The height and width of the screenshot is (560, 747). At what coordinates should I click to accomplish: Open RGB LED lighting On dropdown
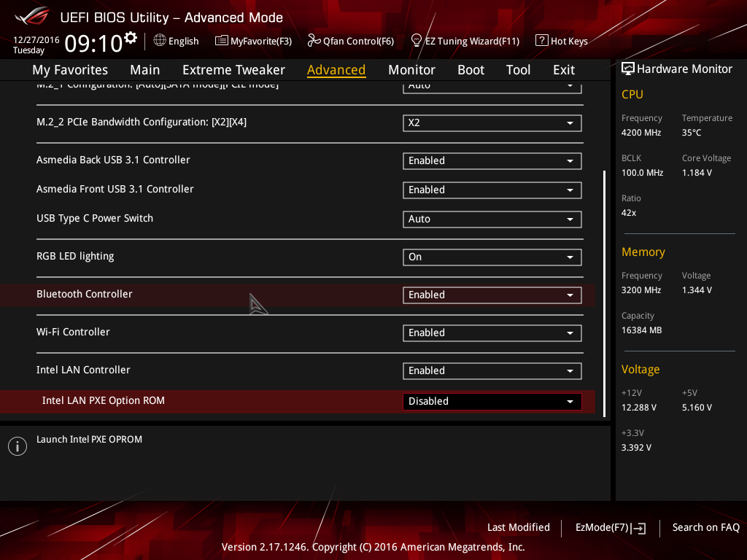point(492,257)
